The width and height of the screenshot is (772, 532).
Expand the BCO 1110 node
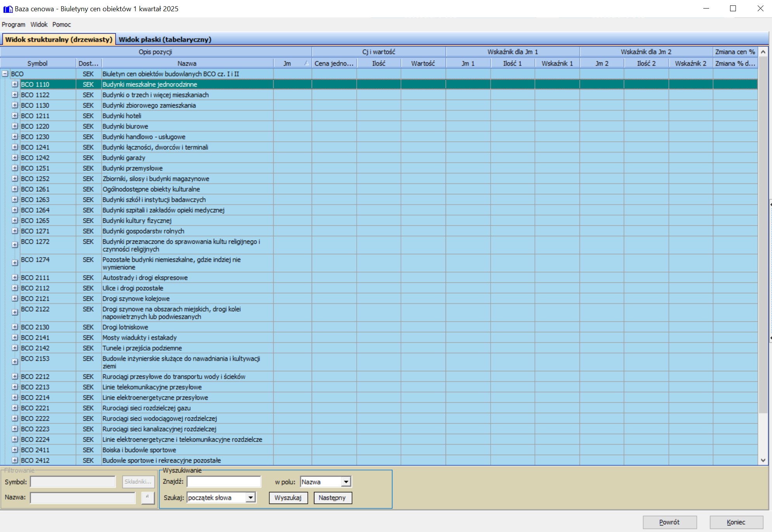tap(15, 84)
